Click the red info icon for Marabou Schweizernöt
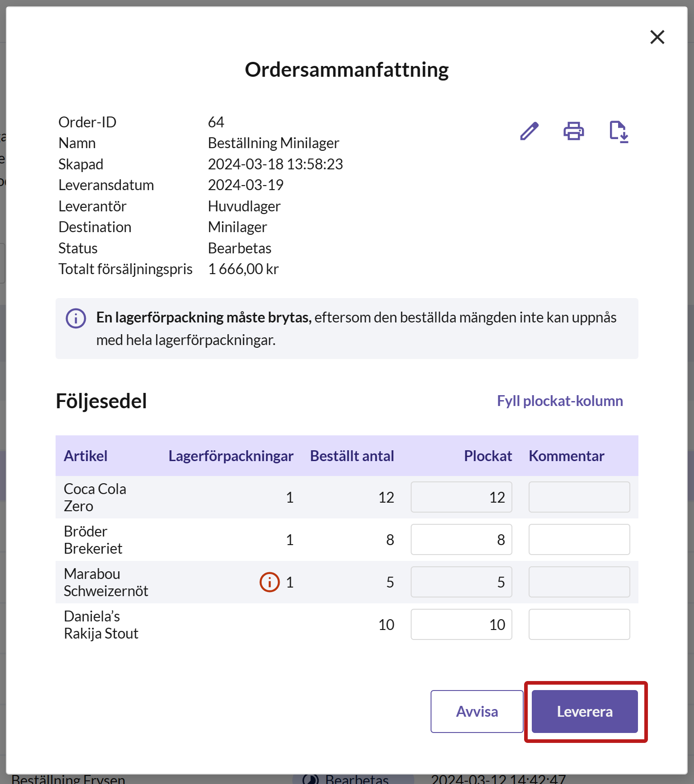Viewport: 694px width, 784px height. click(270, 582)
